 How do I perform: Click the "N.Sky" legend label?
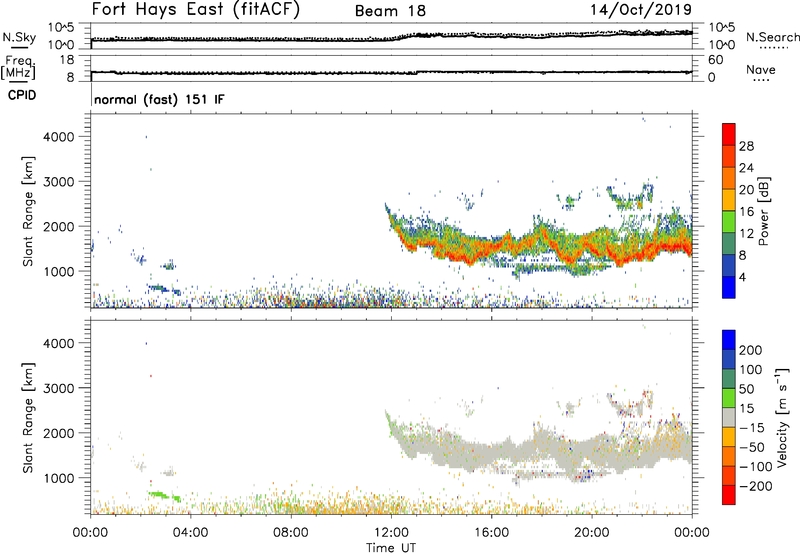point(19,37)
